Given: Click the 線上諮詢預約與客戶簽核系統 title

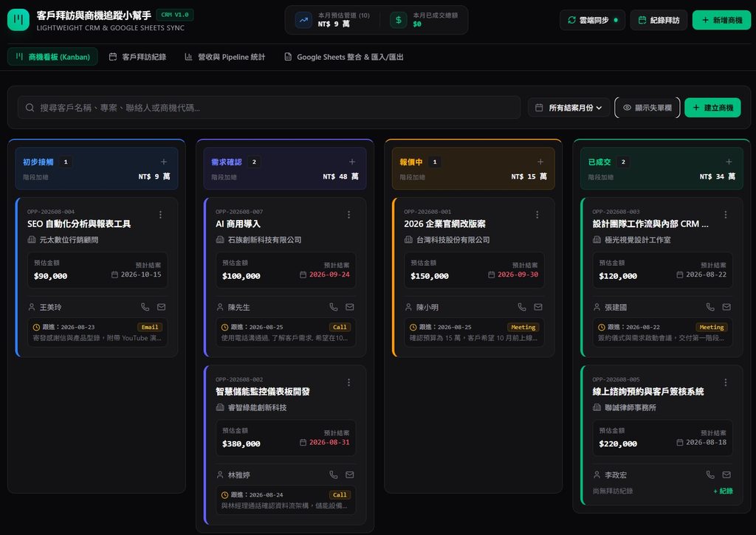Looking at the screenshot, I should tap(648, 391).
